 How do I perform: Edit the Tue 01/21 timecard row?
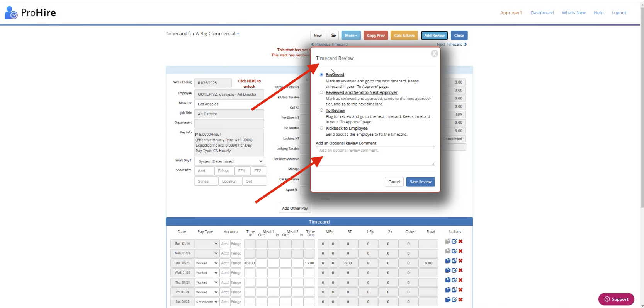tap(454, 261)
